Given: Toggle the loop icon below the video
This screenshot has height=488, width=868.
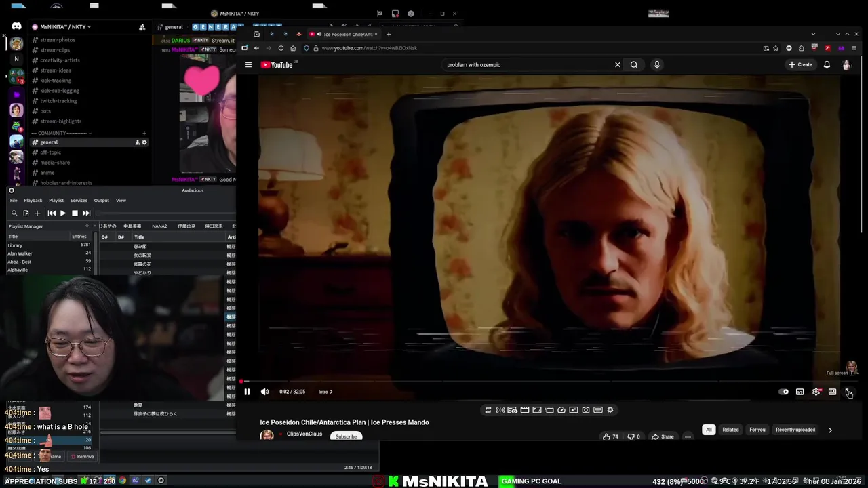Looking at the screenshot, I should (x=488, y=410).
